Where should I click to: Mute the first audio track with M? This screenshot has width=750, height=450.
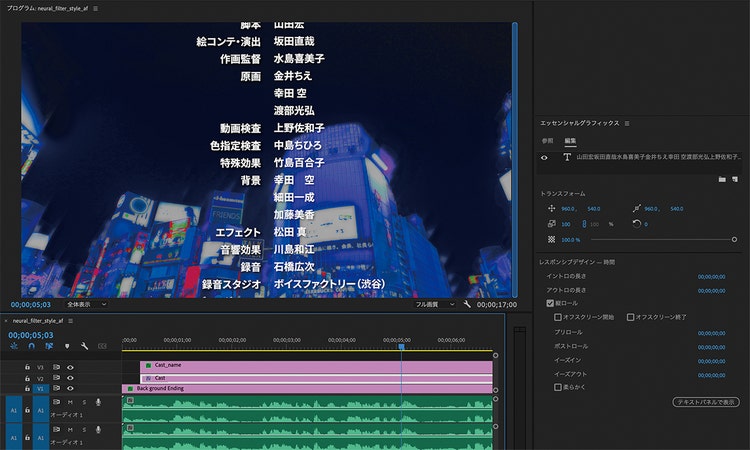pos(70,402)
